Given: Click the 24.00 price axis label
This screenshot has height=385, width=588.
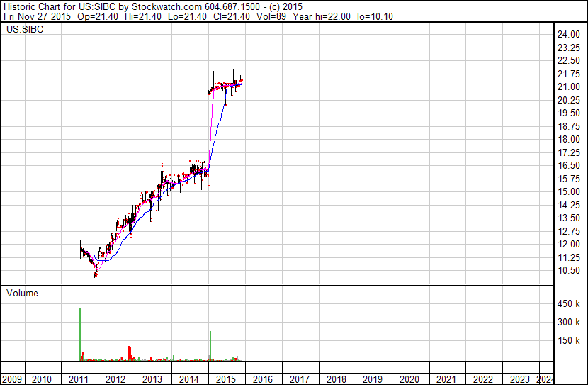Looking at the screenshot, I should pos(568,35).
